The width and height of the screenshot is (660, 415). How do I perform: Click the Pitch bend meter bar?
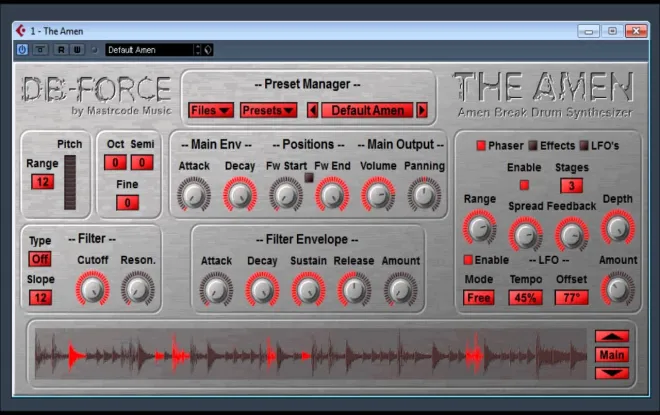point(70,182)
